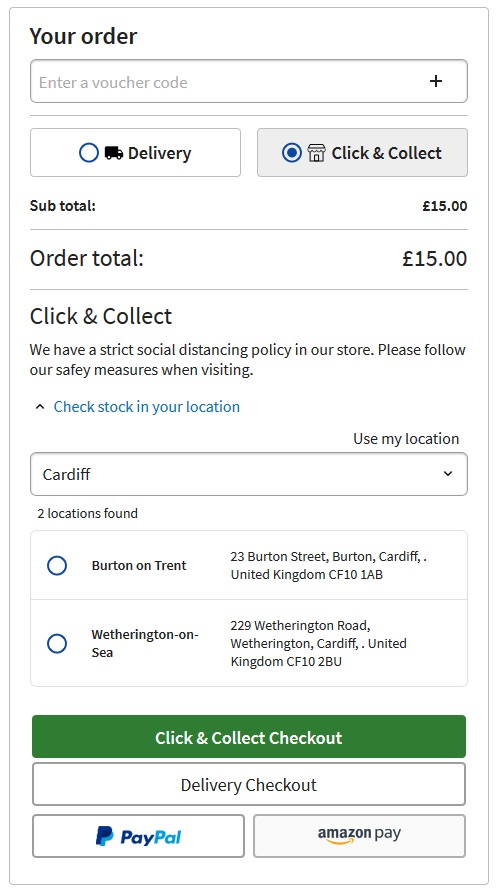The width and height of the screenshot is (496, 892).
Task: Click the Wetherington-on-Sea store name
Action: pos(145,643)
